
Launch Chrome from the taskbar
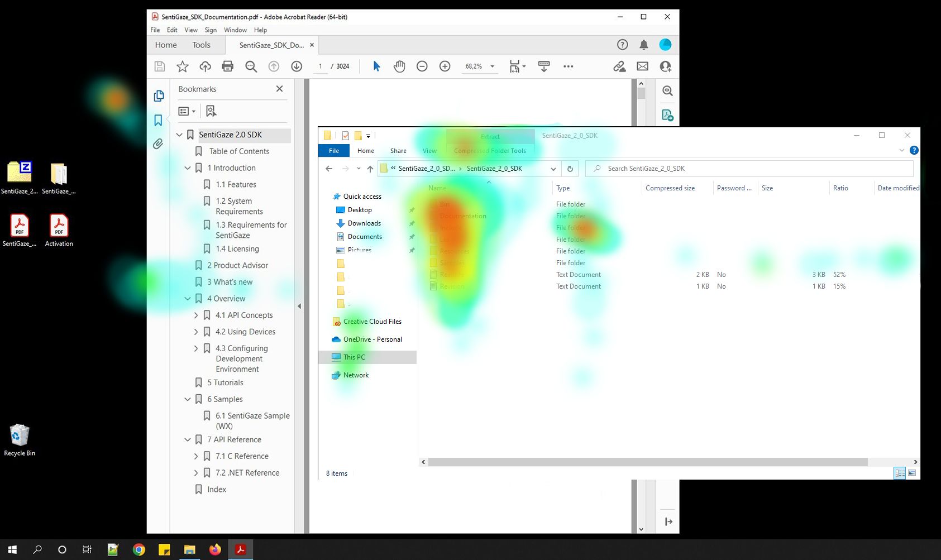click(138, 550)
